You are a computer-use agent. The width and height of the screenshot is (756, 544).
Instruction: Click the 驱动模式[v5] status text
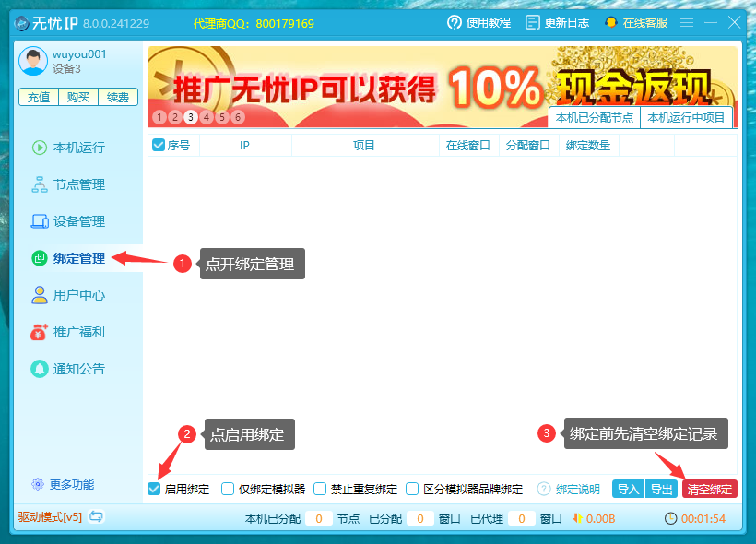(50, 517)
